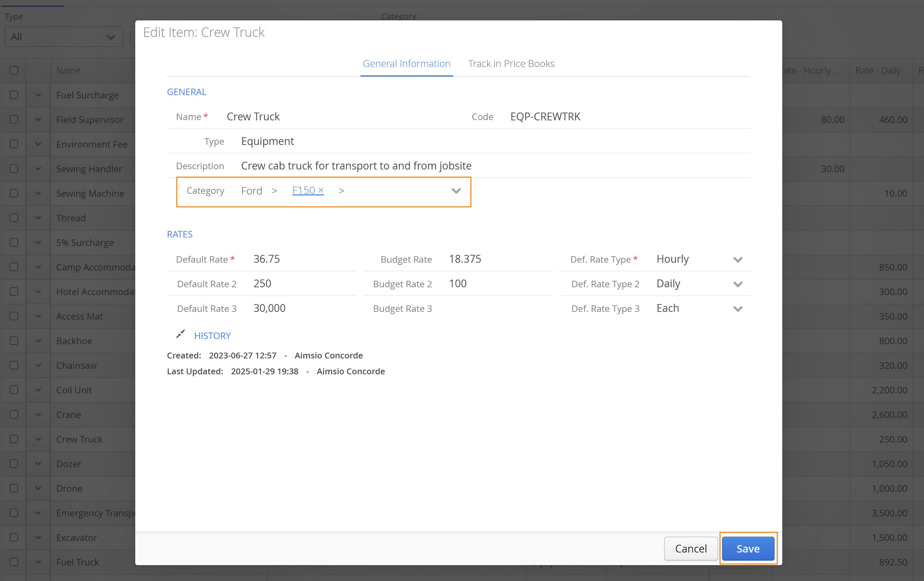Open Def. Rate Type Hourly dropdown
The width and height of the screenshot is (924, 581).
738,259
